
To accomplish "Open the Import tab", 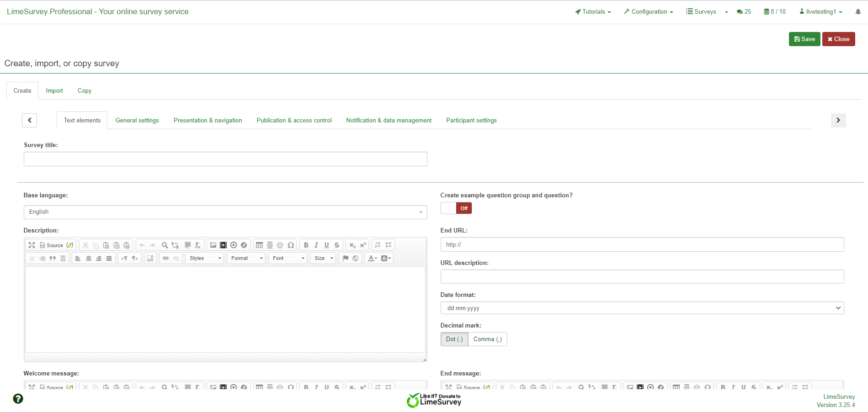I will coord(54,91).
